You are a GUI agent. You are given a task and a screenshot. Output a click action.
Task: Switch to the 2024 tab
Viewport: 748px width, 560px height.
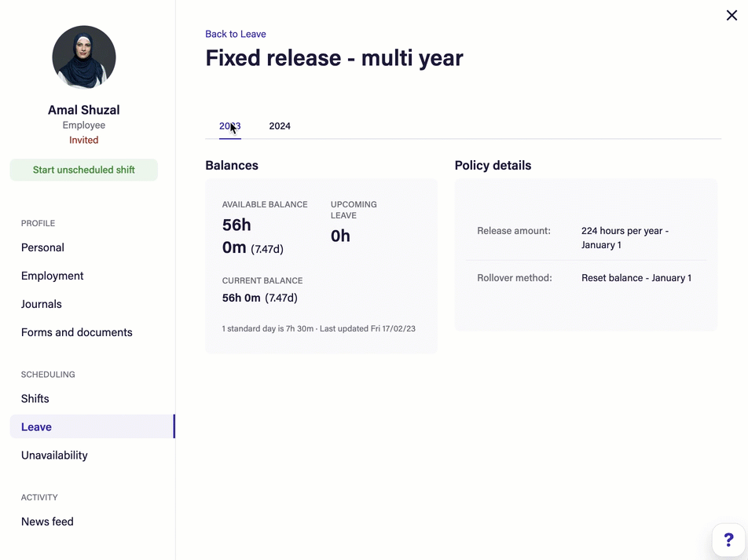pos(280,126)
